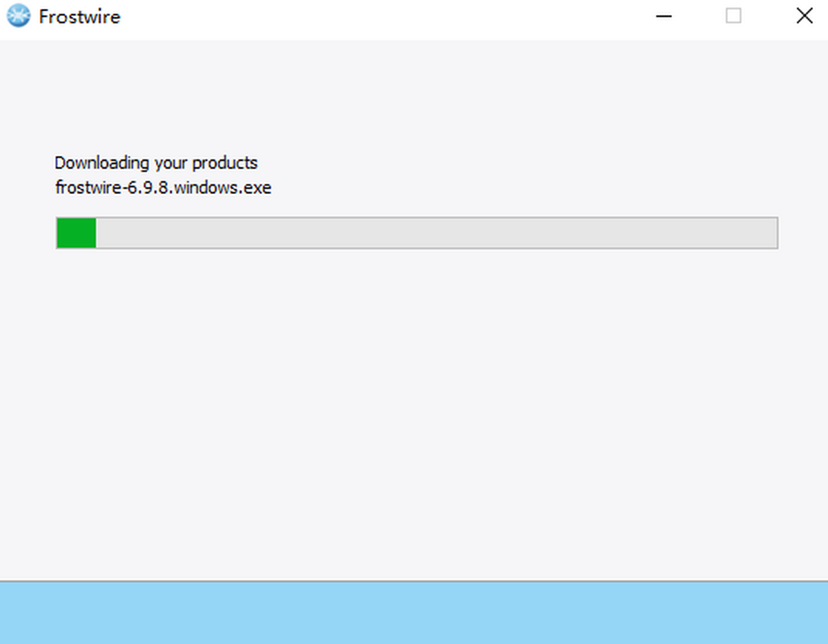828x644 pixels.
Task: Click the frostwire-6.9.8.windows.exe filename
Action: pyautogui.click(x=164, y=187)
